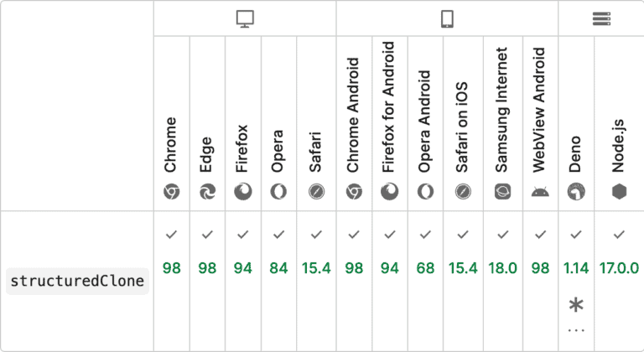This screenshot has width=644, height=352.
Task: Click the Deno logo icon
Action: tap(575, 192)
